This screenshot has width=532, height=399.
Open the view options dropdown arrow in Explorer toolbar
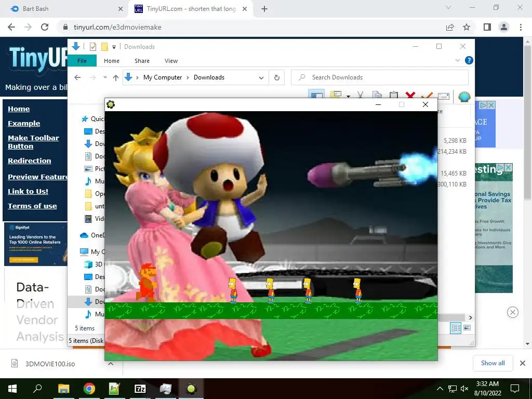pos(348,96)
